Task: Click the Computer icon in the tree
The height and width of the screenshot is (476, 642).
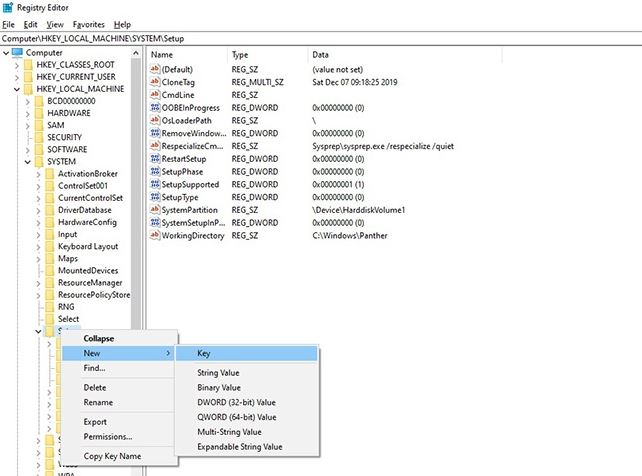Action: click(17, 52)
